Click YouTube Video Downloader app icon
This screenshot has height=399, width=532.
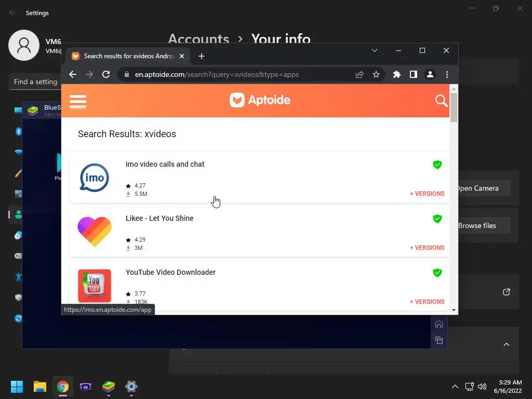[95, 286]
